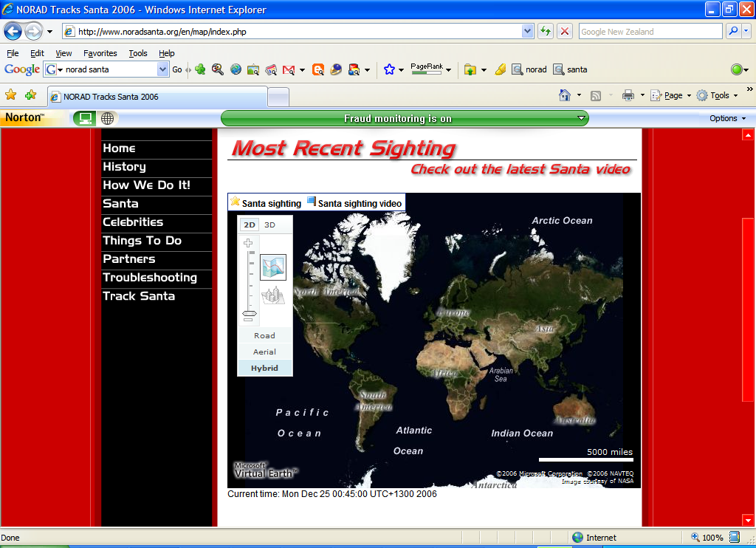Open the Favorites menu
This screenshot has width=756, height=548.
(x=100, y=53)
